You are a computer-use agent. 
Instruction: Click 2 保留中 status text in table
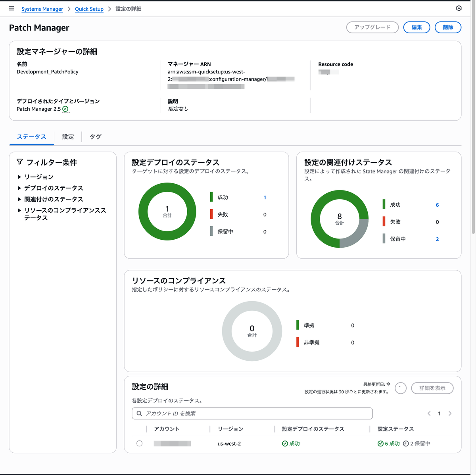click(x=420, y=444)
